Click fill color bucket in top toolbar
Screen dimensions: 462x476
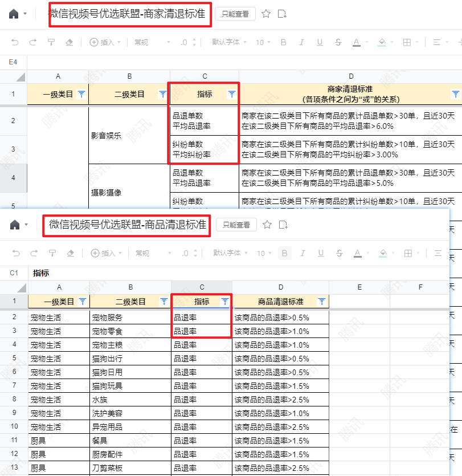(382, 42)
